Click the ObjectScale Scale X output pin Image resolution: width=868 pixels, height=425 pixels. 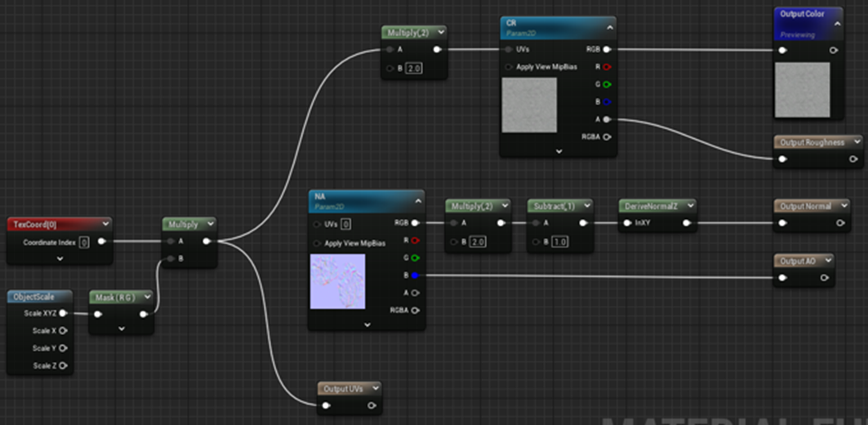point(63,331)
